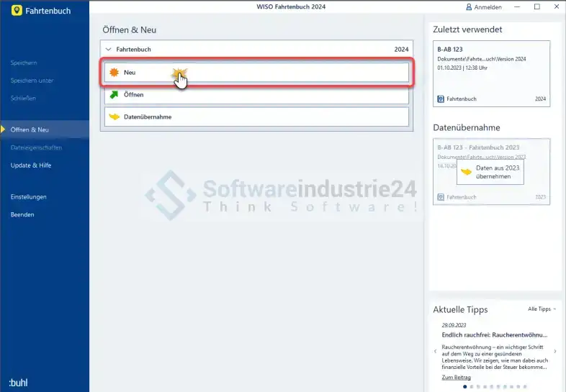This screenshot has width=566, height=392.
Task: Show the next tip with the right arrow
Action: point(554,351)
